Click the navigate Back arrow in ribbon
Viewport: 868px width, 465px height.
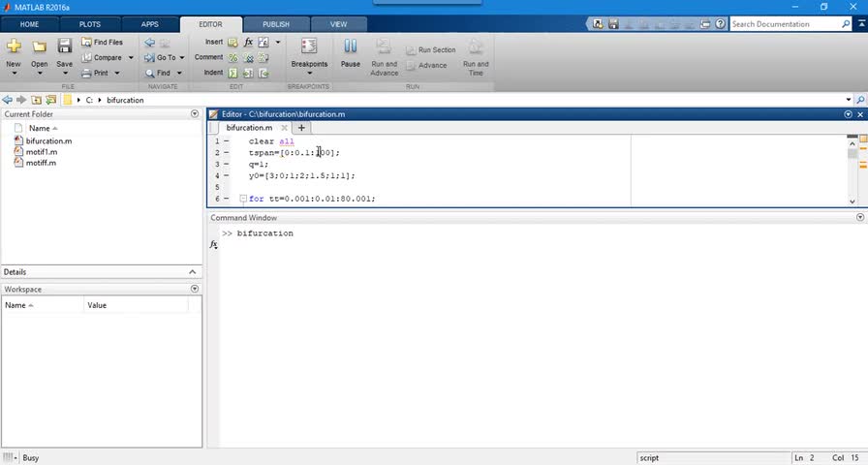point(149,43)
